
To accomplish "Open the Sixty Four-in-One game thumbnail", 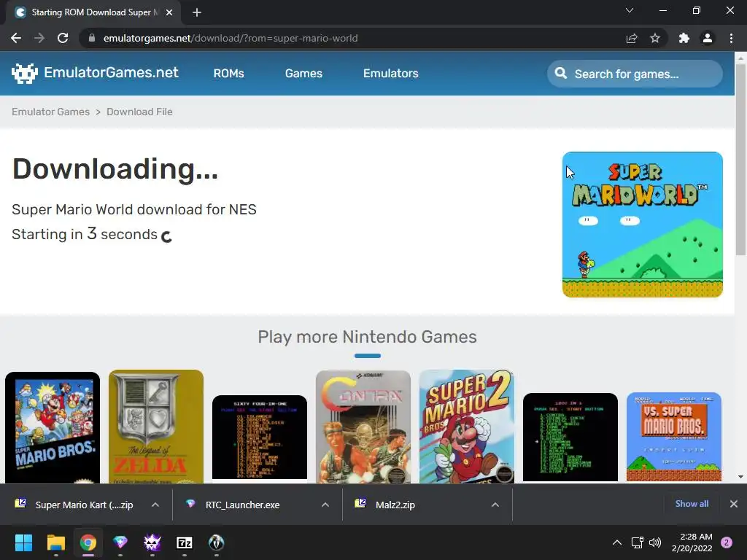I will pos(260,437).
